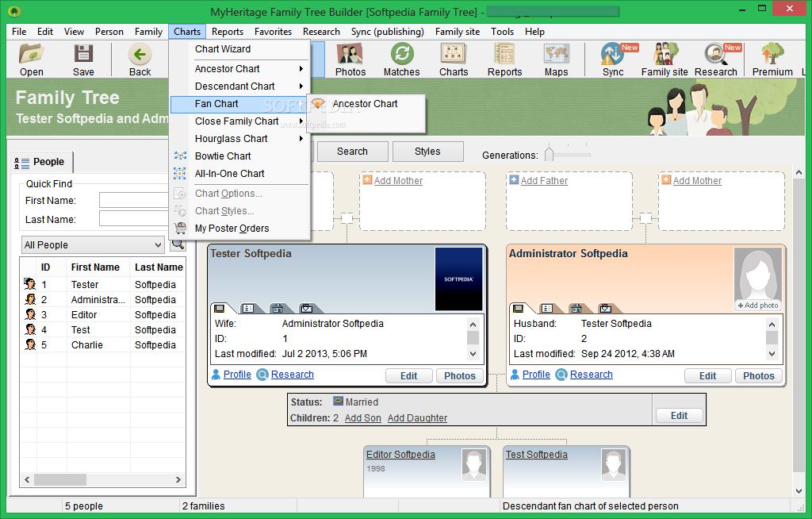Image resolution: width=812 pixels, height=519 pixels.
Task: Open Administrator's Research link
Action: [x=591, y=375]
